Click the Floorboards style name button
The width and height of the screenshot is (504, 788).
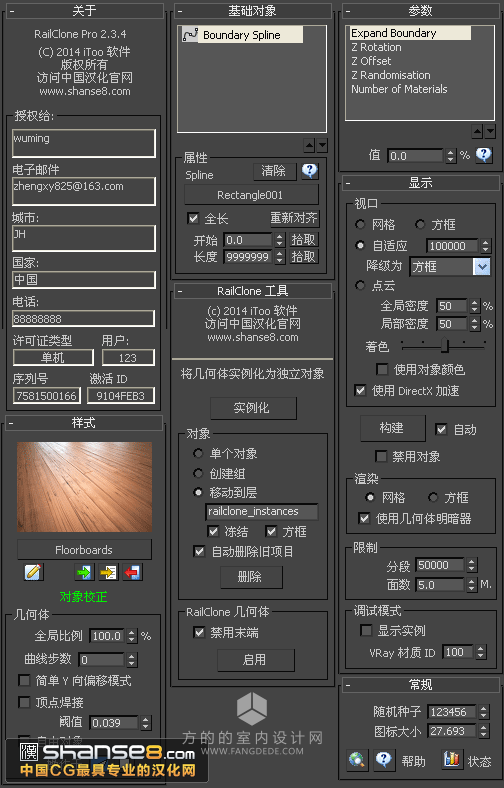tap(84, 550)
